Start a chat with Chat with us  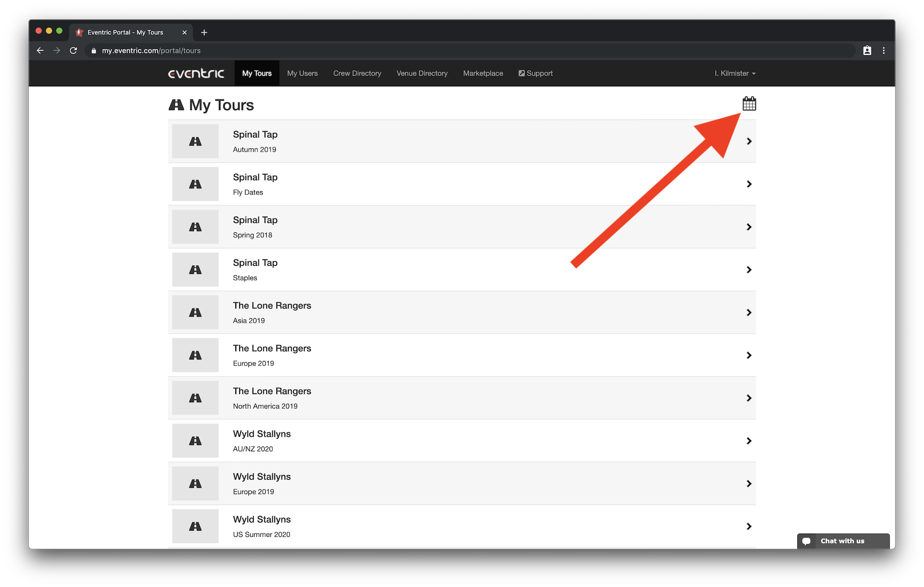pos(843,541)
